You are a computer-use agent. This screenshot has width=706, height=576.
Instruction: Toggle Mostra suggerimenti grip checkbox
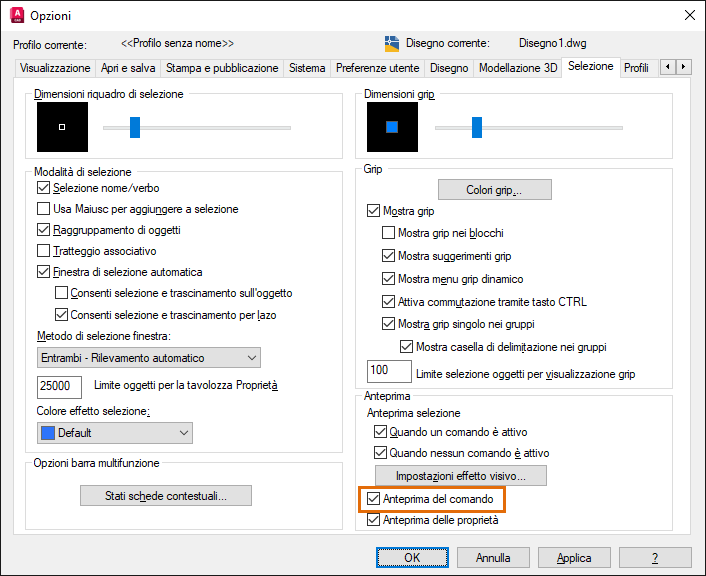point(388,256)
